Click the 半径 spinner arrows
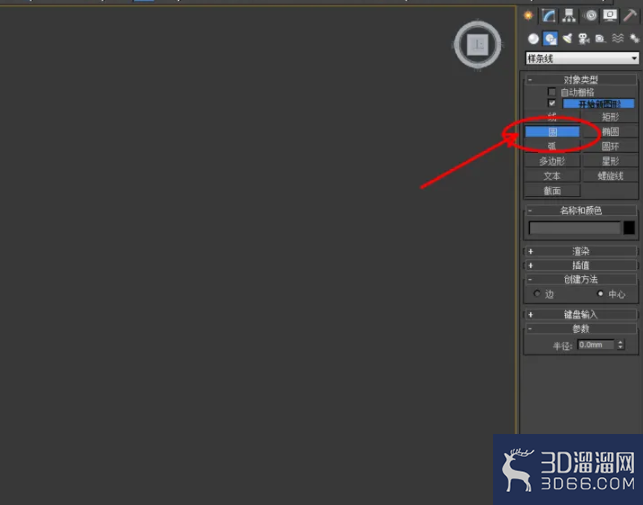Screen dimensions: 643x505 point(620,345)
